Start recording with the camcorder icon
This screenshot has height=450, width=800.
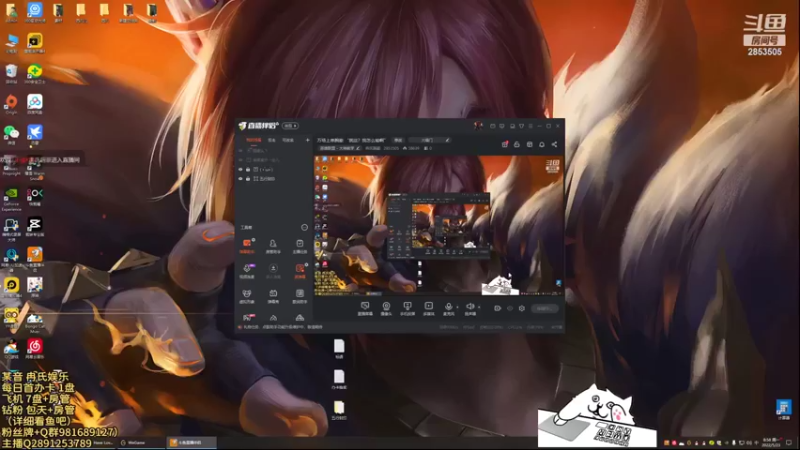point(497,308)
